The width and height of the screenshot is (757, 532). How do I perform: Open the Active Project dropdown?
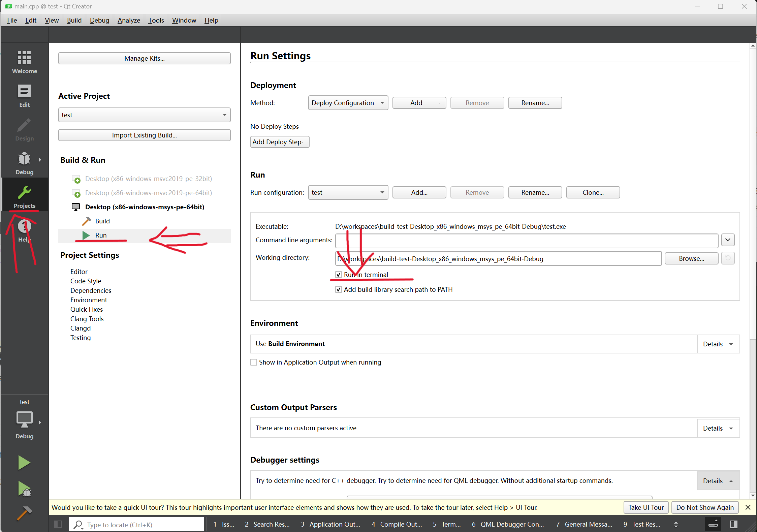point(144,115)
